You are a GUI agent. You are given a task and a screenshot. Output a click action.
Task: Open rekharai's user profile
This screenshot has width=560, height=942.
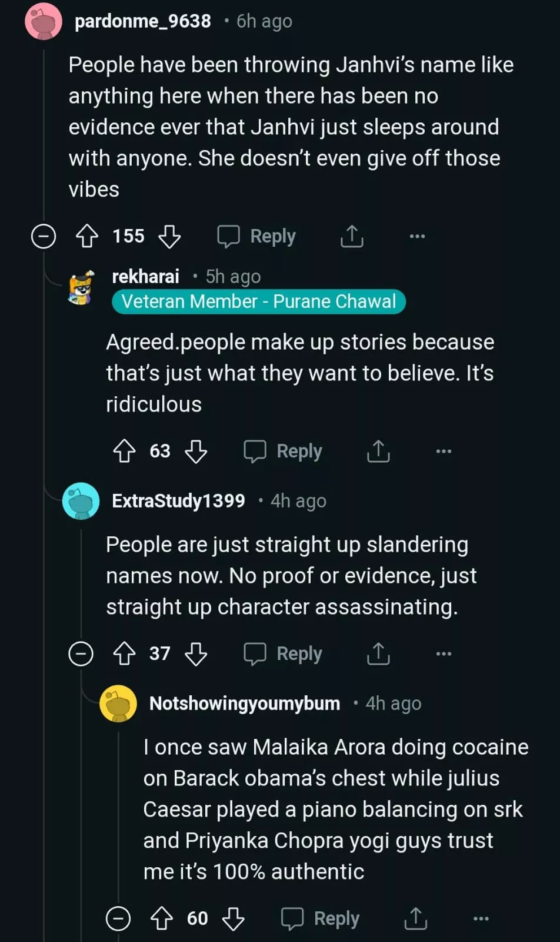(145, 276)
